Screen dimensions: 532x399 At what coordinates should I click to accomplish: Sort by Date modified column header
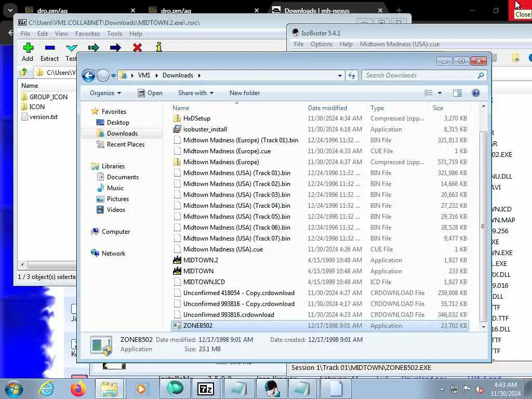click(327, 108)
